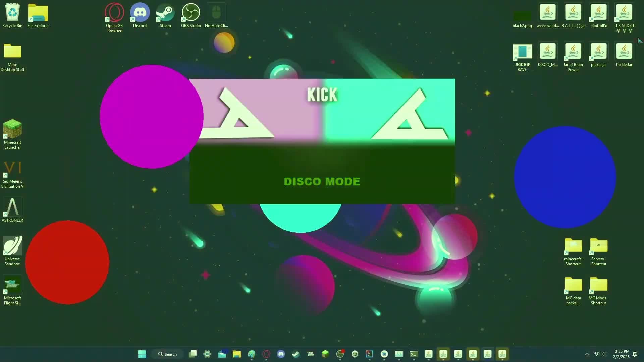Select the weee-wind... jar file
The height and width of the screenshot is (362, 644).
[x=548, y=16]
